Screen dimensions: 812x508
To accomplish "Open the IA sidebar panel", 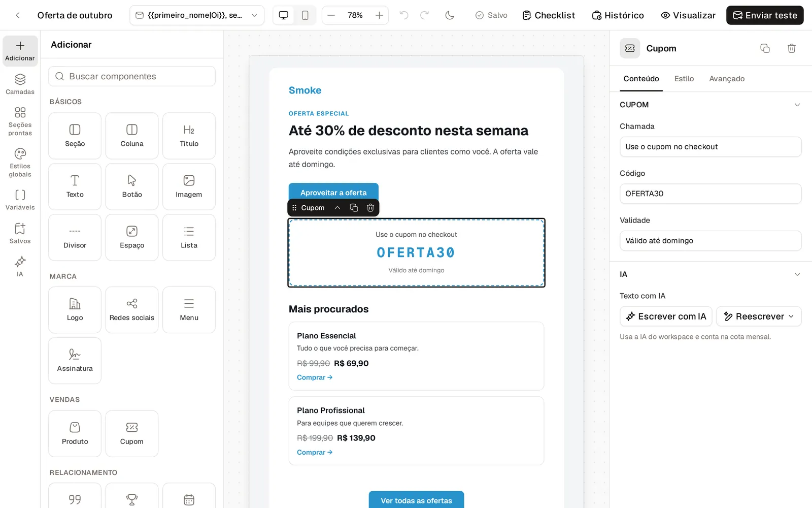I will pyautogui.click(x=20, y=267).
